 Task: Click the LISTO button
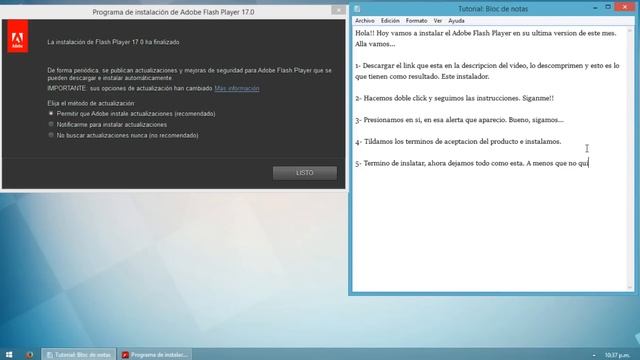pyautogui.click(x=305, y=173)
